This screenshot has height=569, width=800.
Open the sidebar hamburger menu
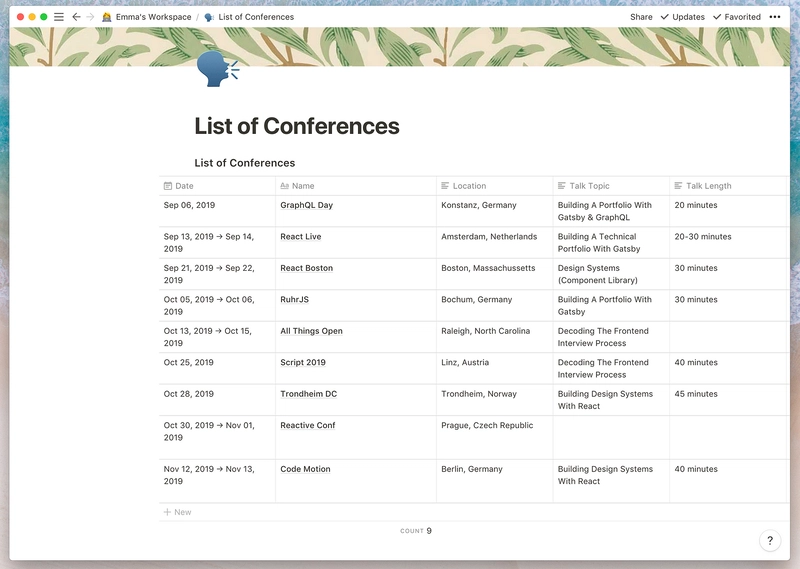59,17
